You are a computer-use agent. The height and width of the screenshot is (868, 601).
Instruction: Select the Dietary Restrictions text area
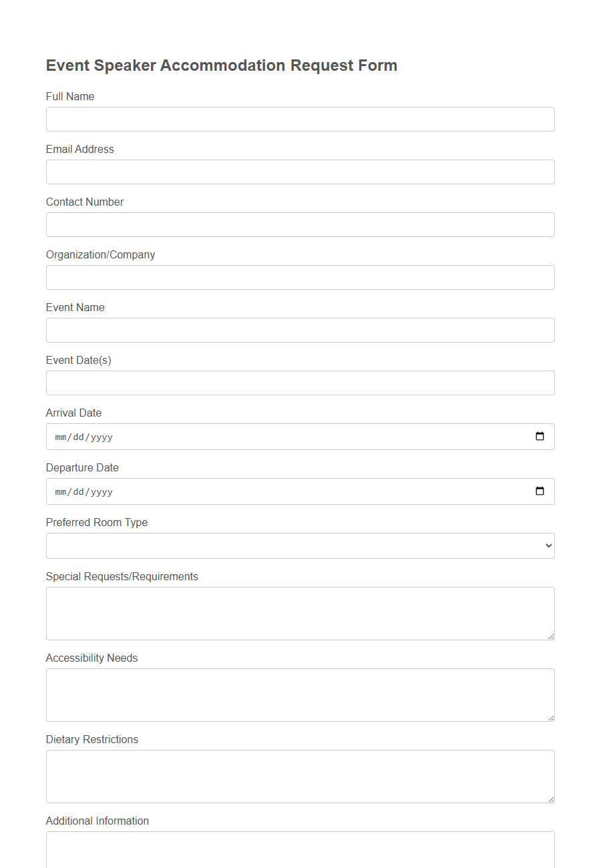pos(300,776)
